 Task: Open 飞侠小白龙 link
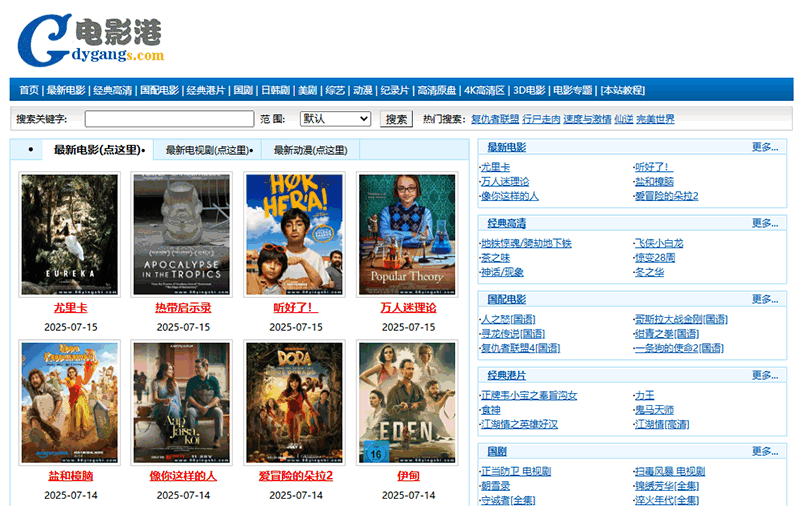click(659, 243)
